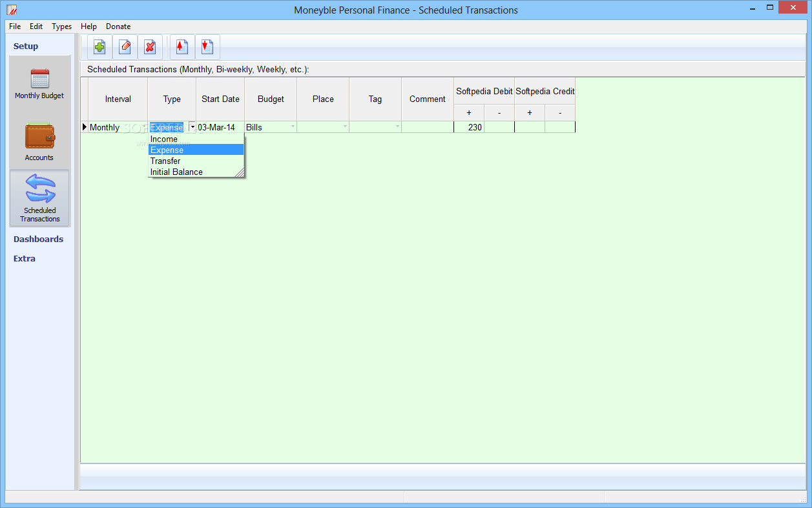Click the Softpedia Debit column header

tap(484, 91)
